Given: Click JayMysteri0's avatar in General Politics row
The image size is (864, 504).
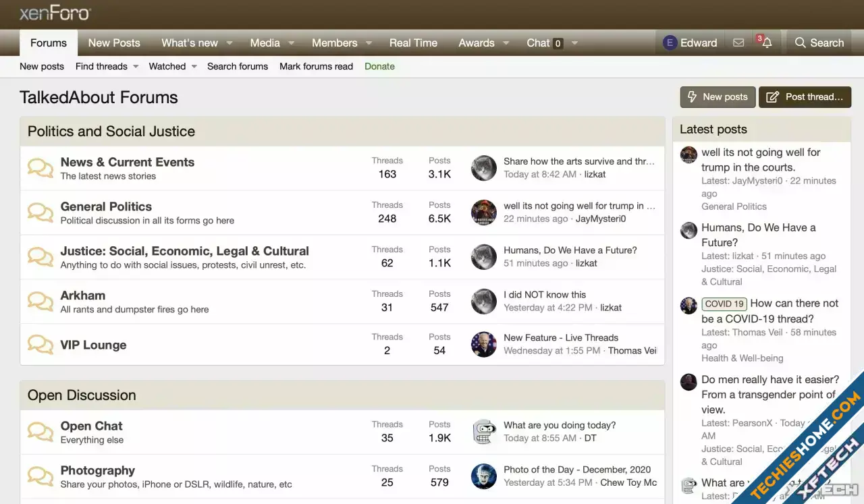Looking at the screenshot, I should (483, 213).
